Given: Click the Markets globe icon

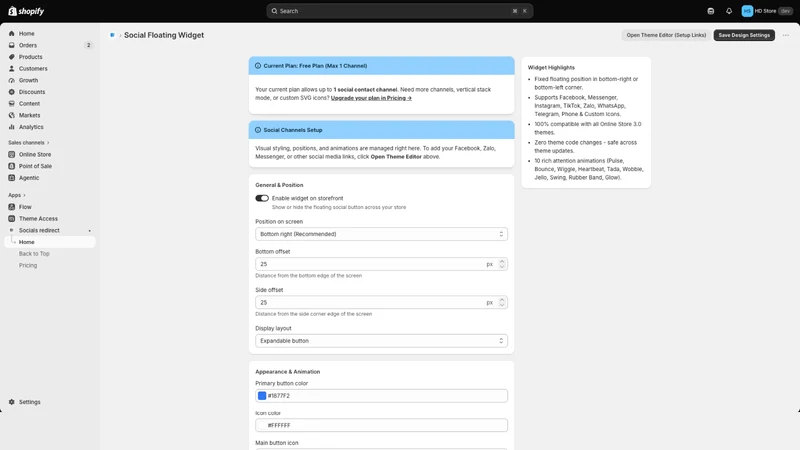Looking at the screenshot, I should 12,115.
